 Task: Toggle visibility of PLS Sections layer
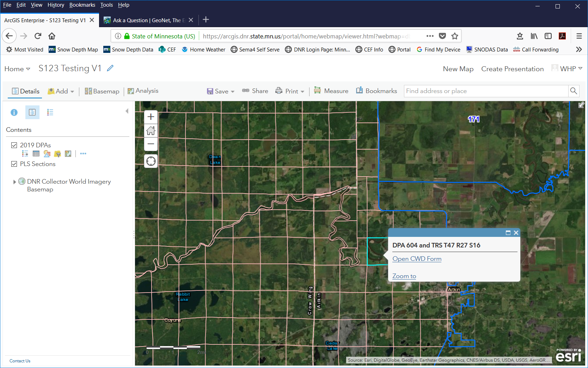[x=14, y=164]
